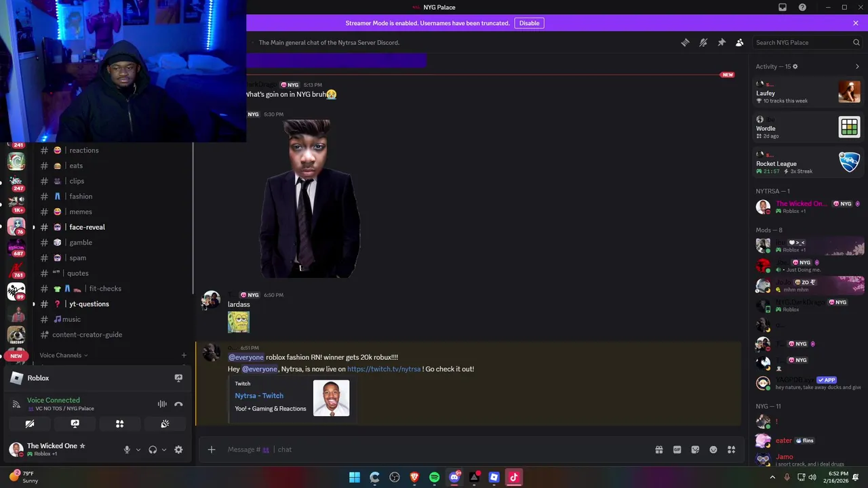Start an activity button in voice panel
This screenshot has height=488, width=868.
pyautogui.click(x=119, y=424)
